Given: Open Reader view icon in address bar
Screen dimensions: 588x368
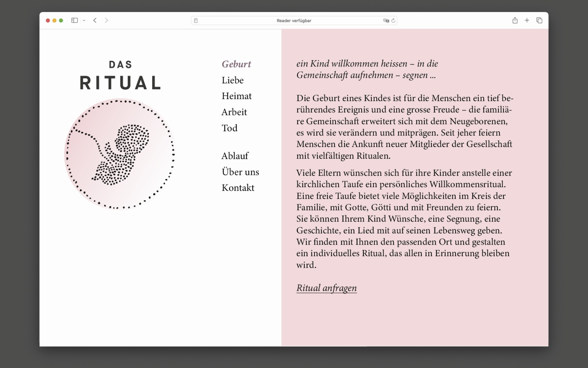Looking at the screenshot, I should point(196,20).
